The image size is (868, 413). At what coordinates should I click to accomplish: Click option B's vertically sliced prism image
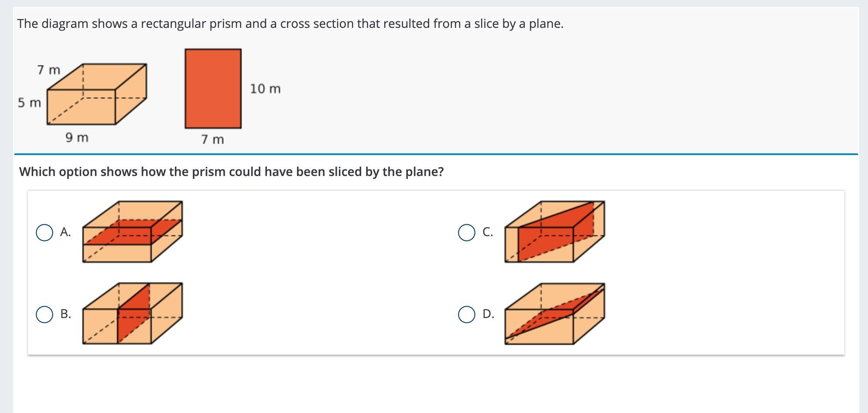coord(133,313)
